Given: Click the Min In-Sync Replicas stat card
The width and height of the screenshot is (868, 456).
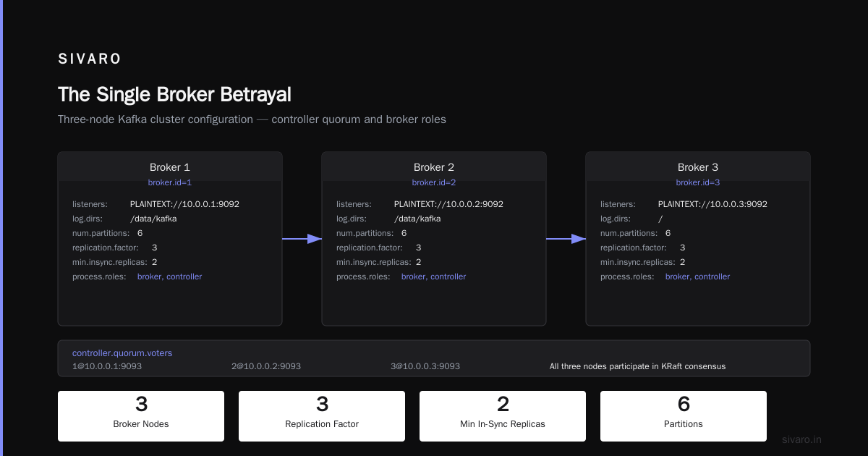Looking at the screenshot, I should [503, 416].
